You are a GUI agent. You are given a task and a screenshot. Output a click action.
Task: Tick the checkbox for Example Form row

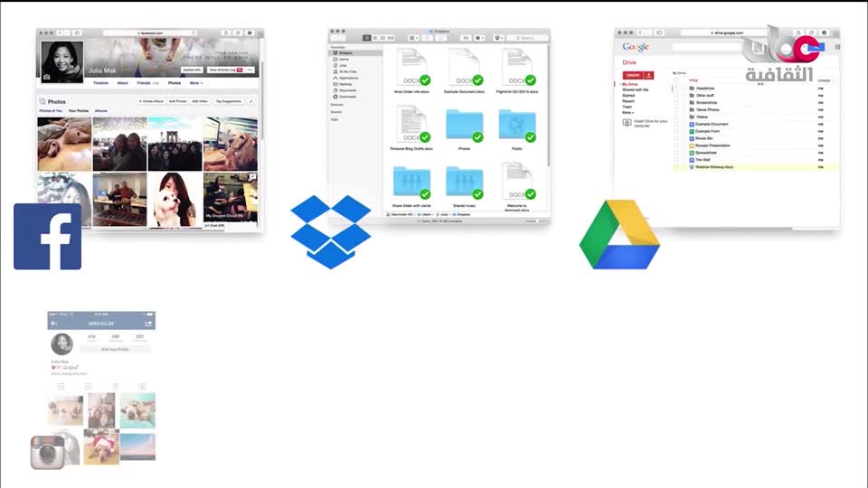676,131
